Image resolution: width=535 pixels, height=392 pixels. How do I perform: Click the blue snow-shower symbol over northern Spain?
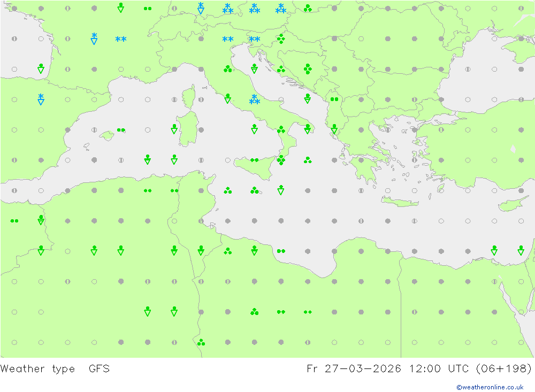(x=41, y=99)
